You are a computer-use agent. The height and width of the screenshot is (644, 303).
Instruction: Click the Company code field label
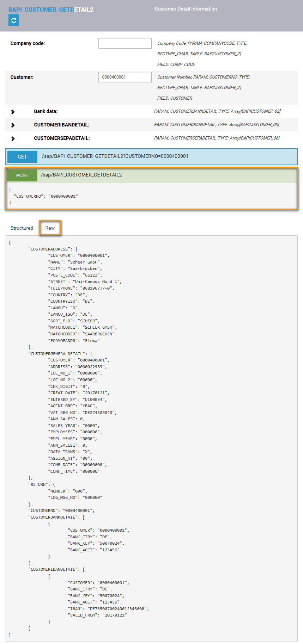coord(28,43)
